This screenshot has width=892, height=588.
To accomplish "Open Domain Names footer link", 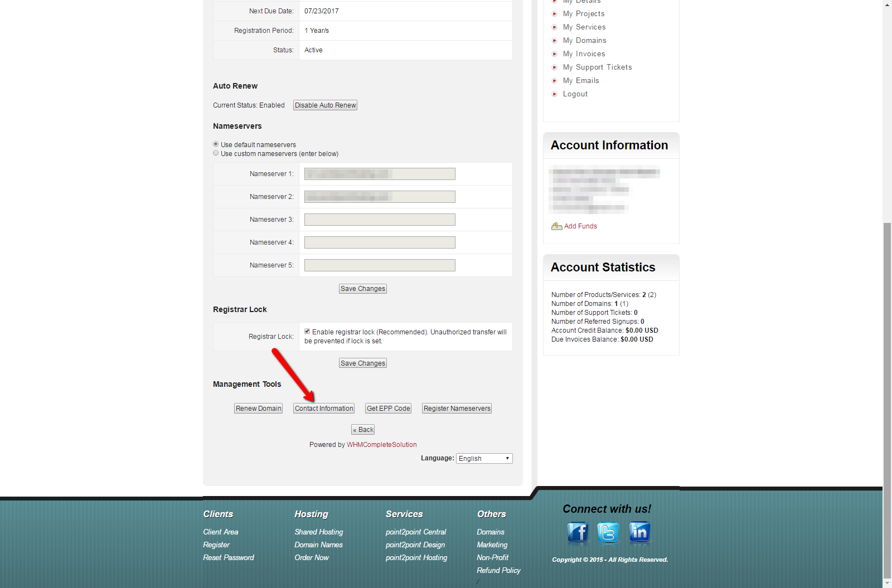I will [319, 545].
